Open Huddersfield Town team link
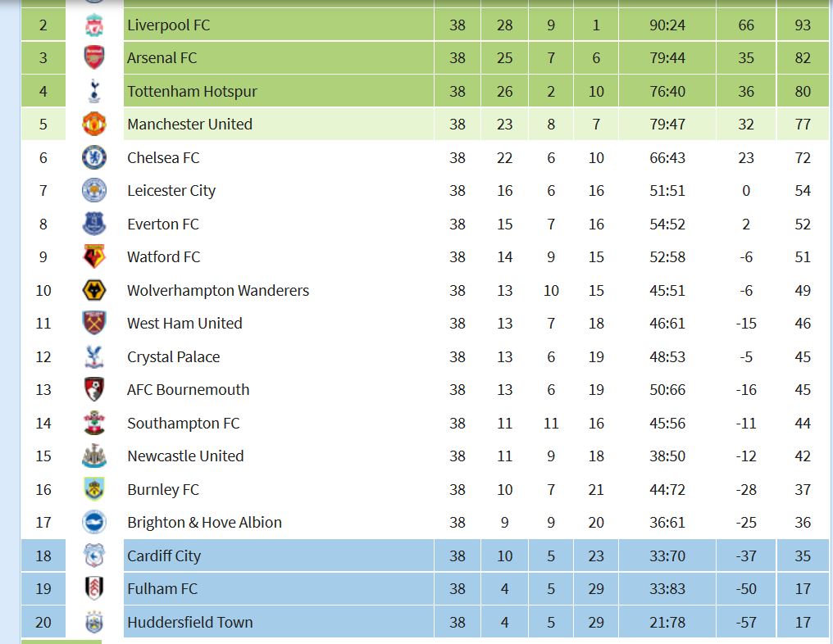Viewport: 833px width, 644px height. [189, 622]
